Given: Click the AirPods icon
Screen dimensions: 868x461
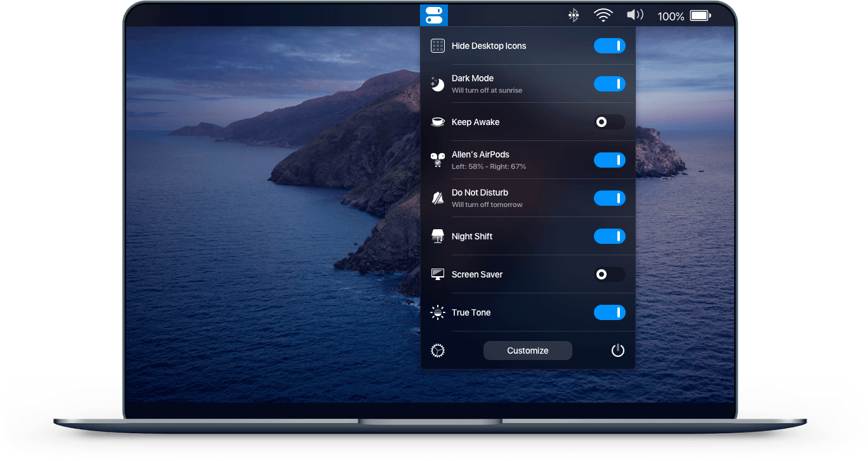Looking at the screenshot, I should coord(438,160).
